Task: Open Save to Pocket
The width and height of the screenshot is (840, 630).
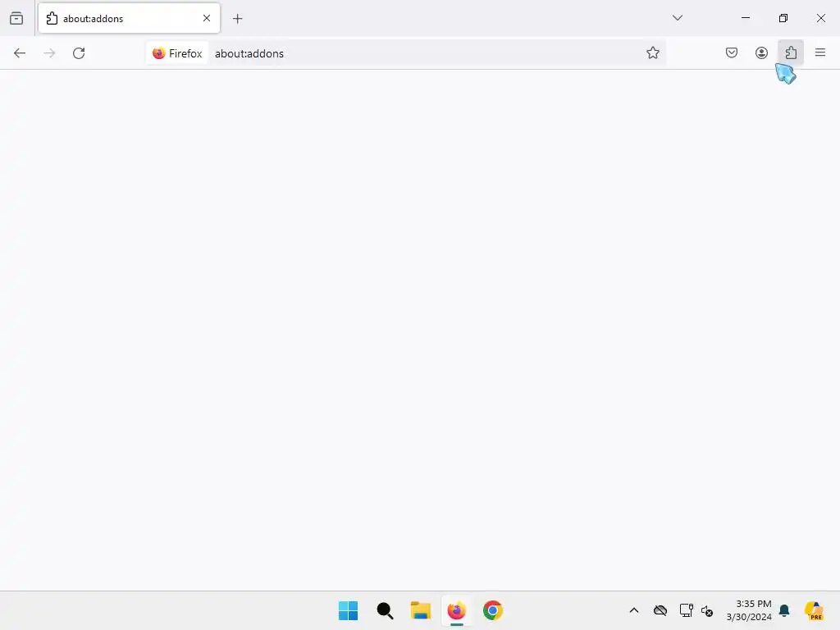Action: (x=731, y=53)
